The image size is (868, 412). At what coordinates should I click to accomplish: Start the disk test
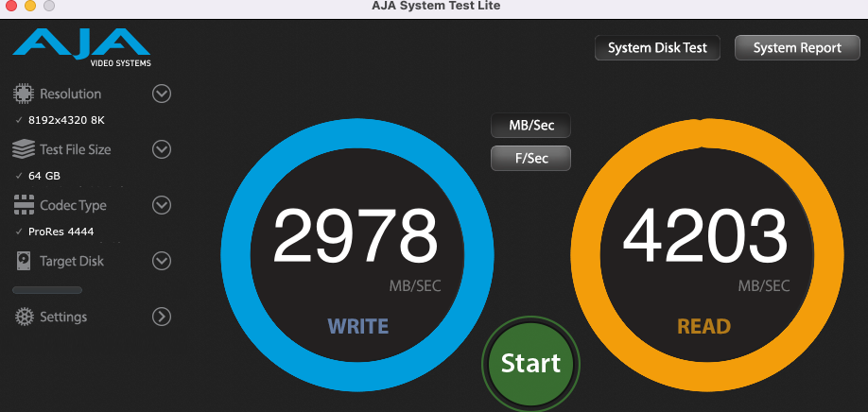coord(530,363)
